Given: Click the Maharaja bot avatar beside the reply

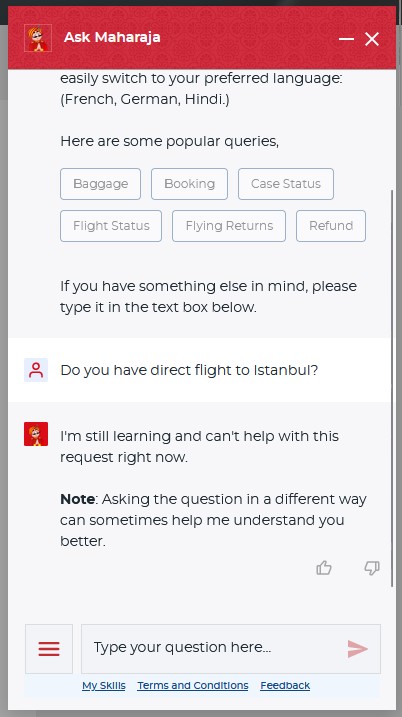Looking at the screenshot, I should [36, 434].
